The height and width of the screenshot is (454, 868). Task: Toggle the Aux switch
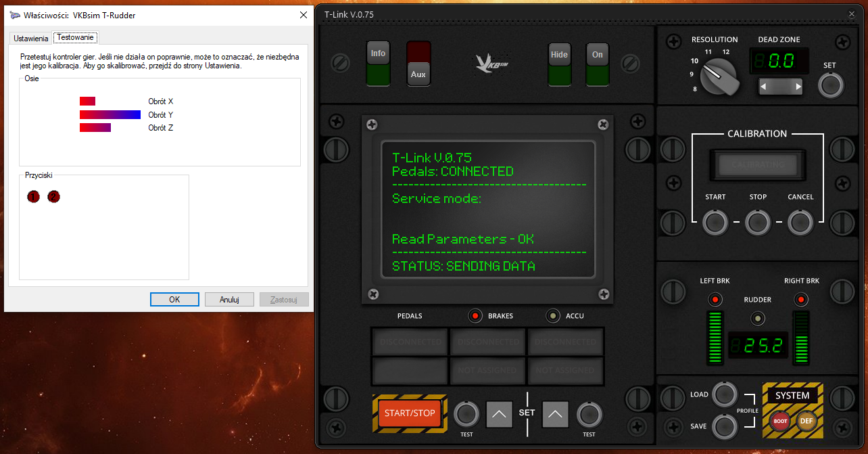418,64
